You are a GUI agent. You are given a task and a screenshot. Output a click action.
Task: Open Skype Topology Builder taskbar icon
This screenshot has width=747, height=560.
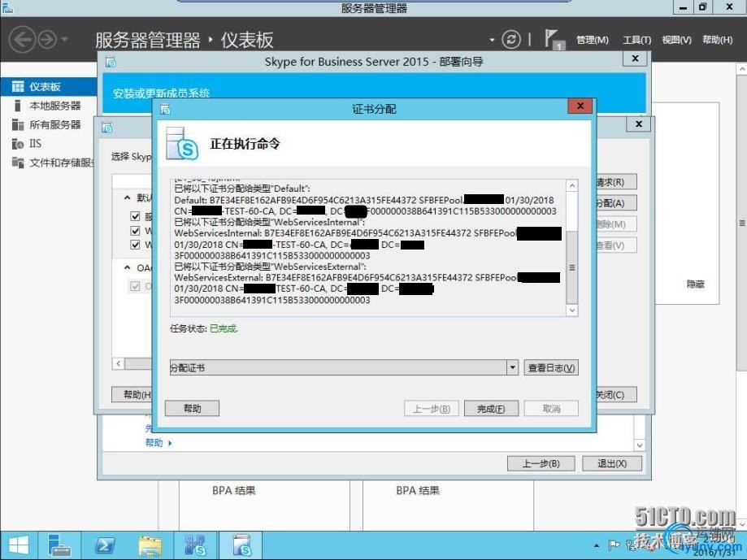196,545
